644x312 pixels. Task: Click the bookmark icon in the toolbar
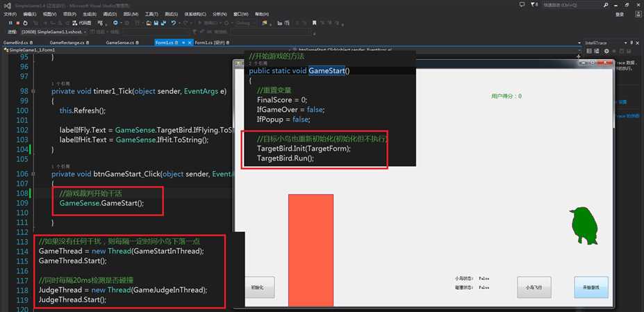tap(314, 23)
